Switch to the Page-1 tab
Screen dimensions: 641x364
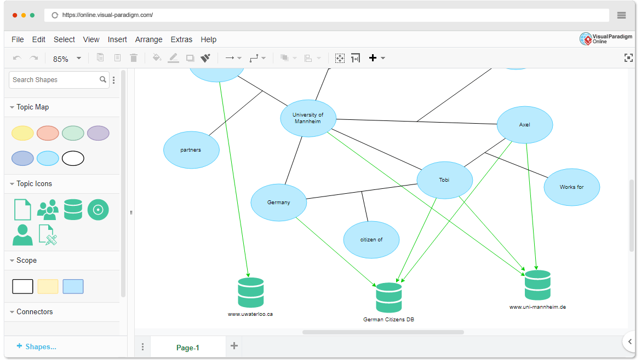coord(188,346)
